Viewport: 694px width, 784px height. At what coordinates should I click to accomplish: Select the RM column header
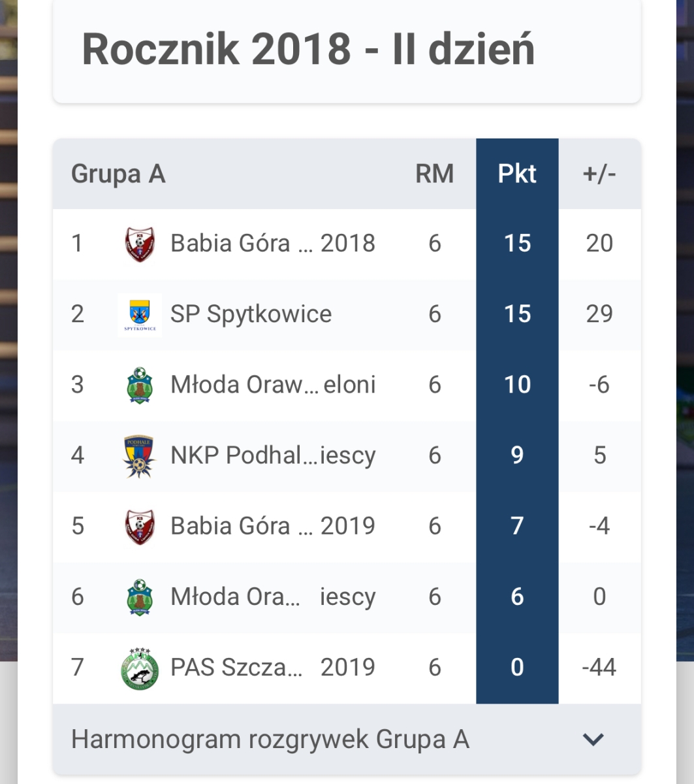(x=434, y=174)
